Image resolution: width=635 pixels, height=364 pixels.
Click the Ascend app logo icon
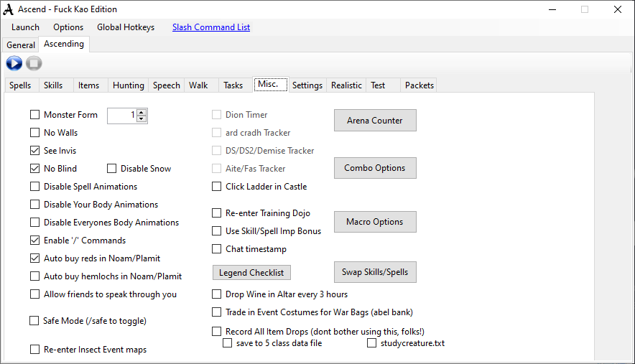(9, 9)
